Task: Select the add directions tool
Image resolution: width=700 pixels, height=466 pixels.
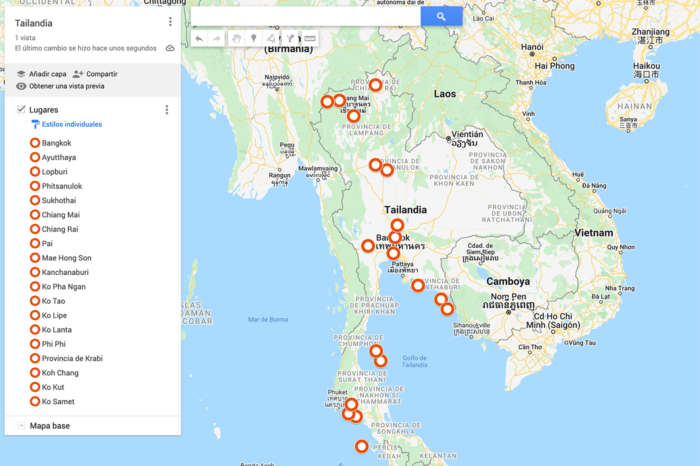Action: pyautogui.click(x=290, y=38)
